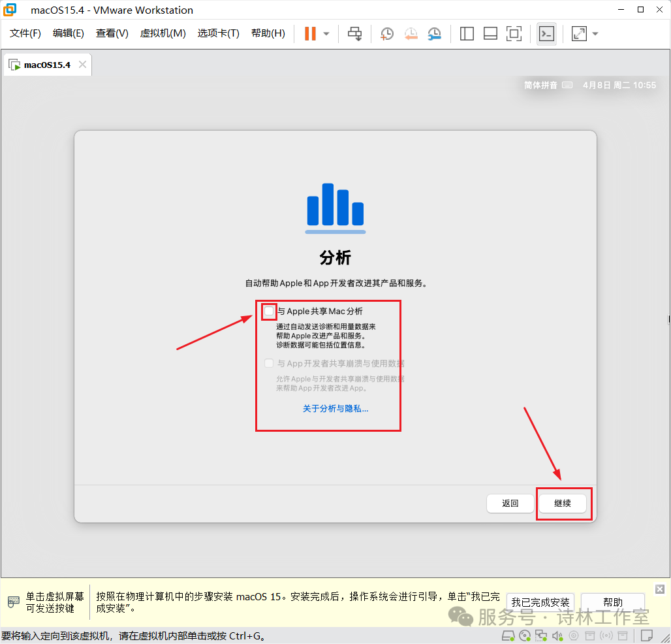Viewport: 671px width, 644px height.
Task: Dismiss the yellow install hint bar
Action: click(x=659, y=589)
